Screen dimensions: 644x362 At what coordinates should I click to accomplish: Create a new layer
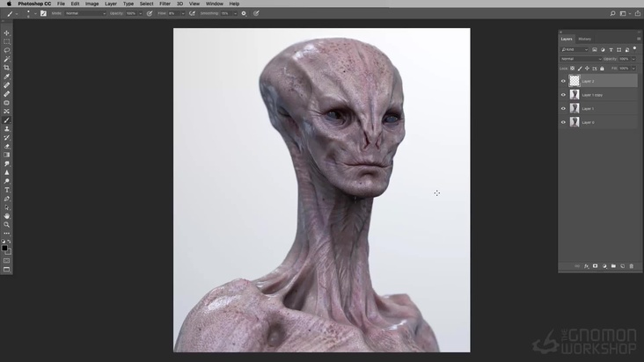coord(622,266)
